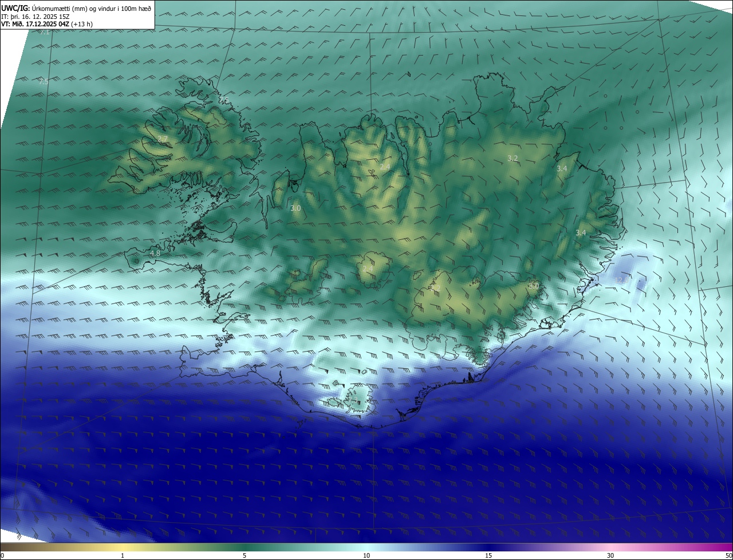This screenshot has width=733, height=560.
Task: Click the "3.2" value label in northeast Iceland
Action: click(513, 158)
